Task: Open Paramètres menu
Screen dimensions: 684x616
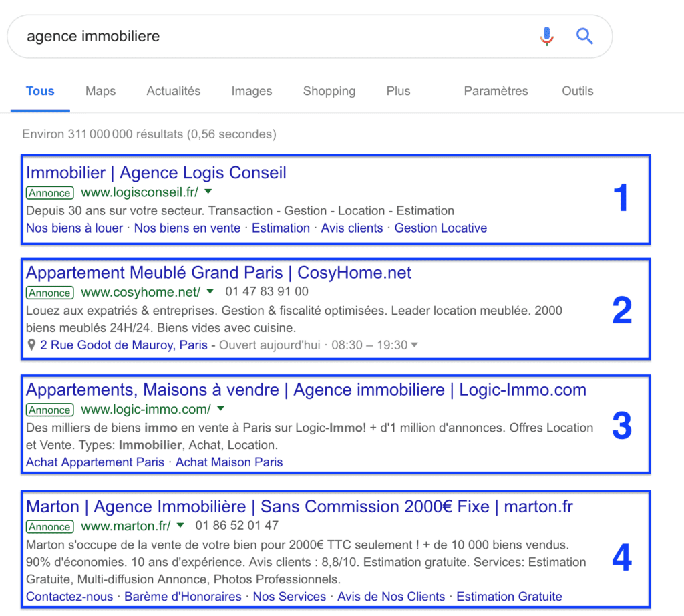Action: 496,91
